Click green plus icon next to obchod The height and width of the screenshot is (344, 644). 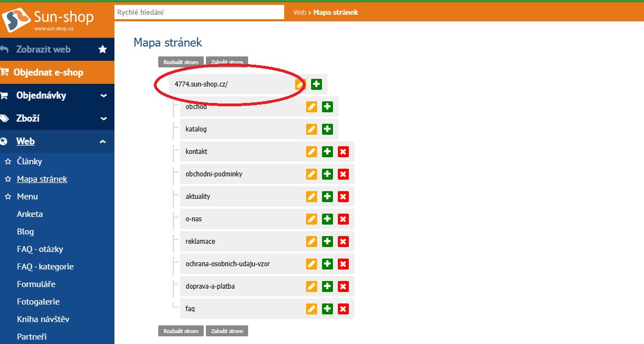[x=327, y=107]
